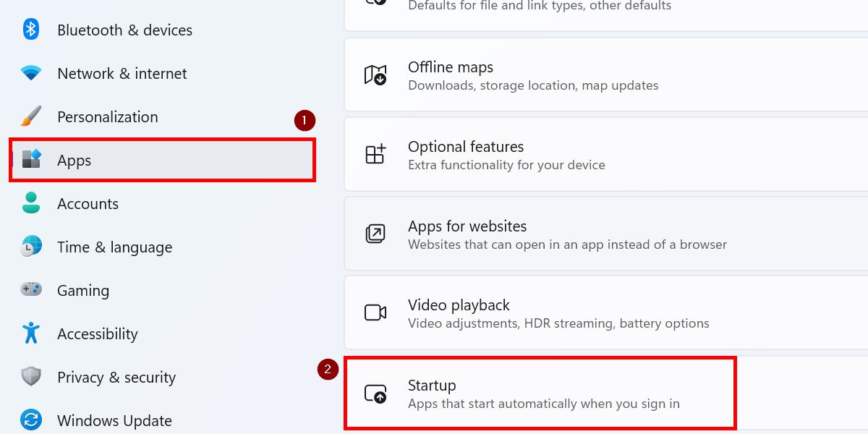Click the gamepad icon beside Gaming
Image resolution: width=868 pixels, height=434 pixels.
point(30,290)
